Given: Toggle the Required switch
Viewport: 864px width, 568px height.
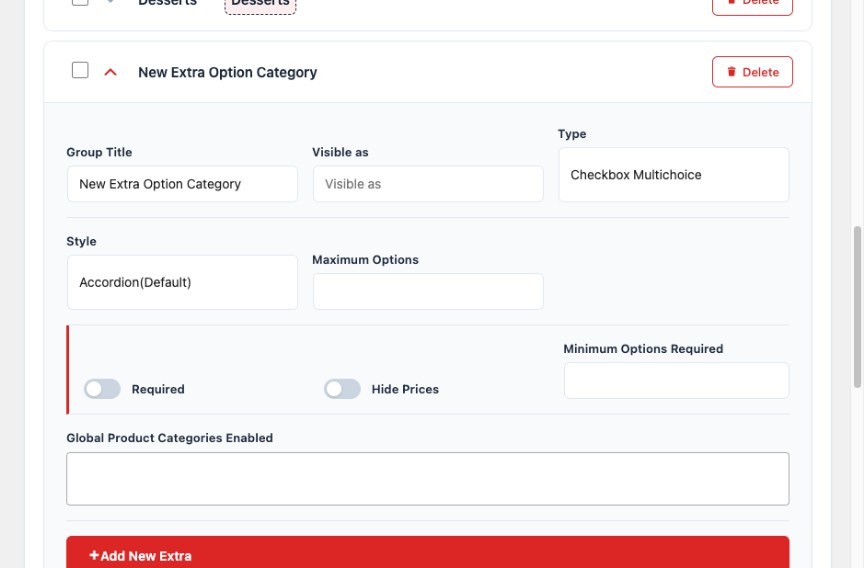Looking at the screenshot, I should [102, 389].
